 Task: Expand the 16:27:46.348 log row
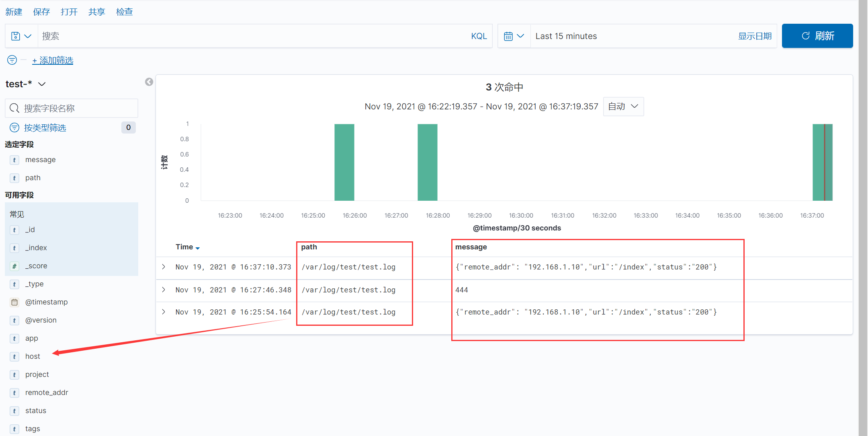(164, 290)
